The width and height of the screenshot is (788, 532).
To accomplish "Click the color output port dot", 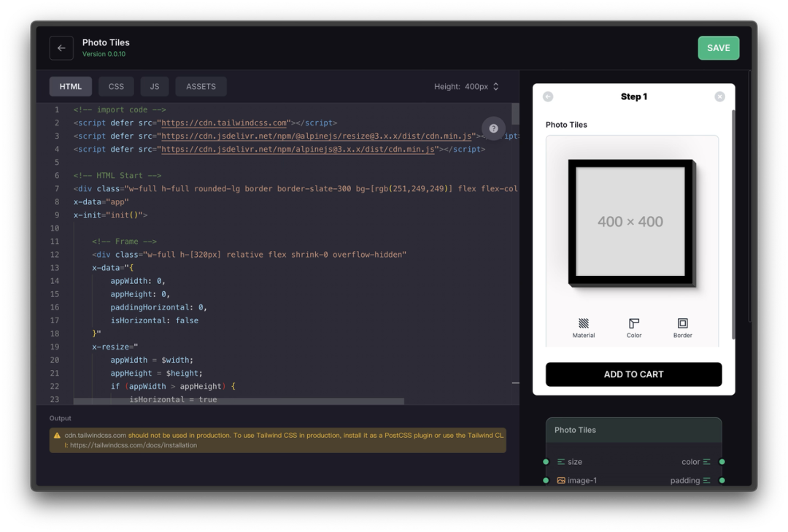I will 722,462.
